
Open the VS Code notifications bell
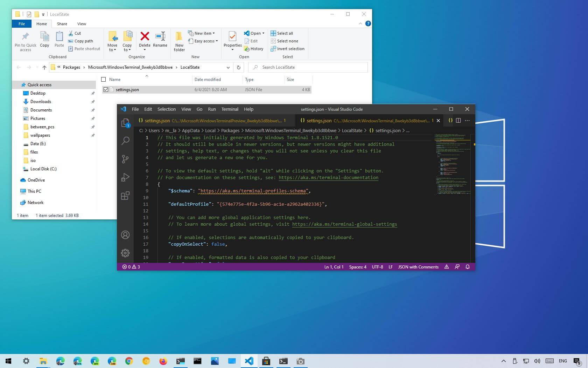tap(467, 267)
